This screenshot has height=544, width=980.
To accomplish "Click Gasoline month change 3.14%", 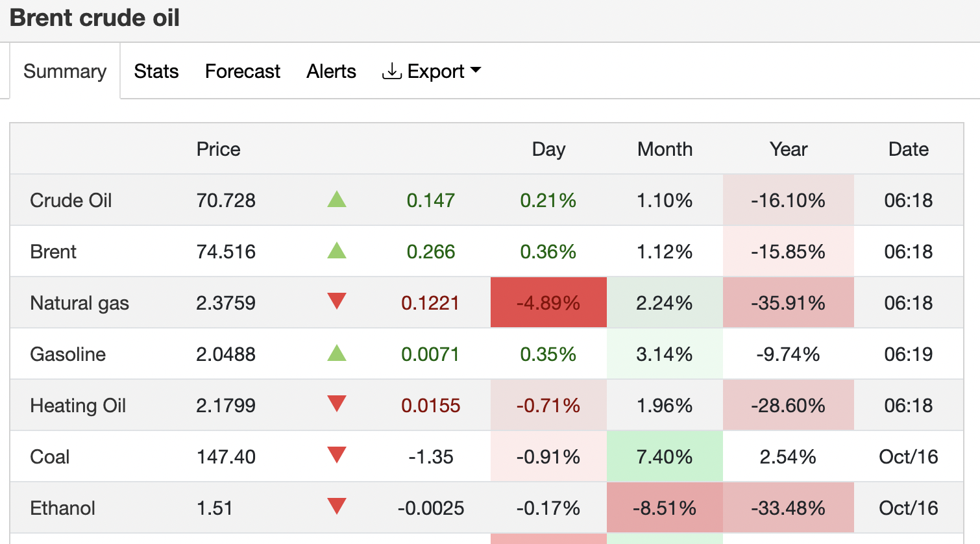I will click(665, 354).
